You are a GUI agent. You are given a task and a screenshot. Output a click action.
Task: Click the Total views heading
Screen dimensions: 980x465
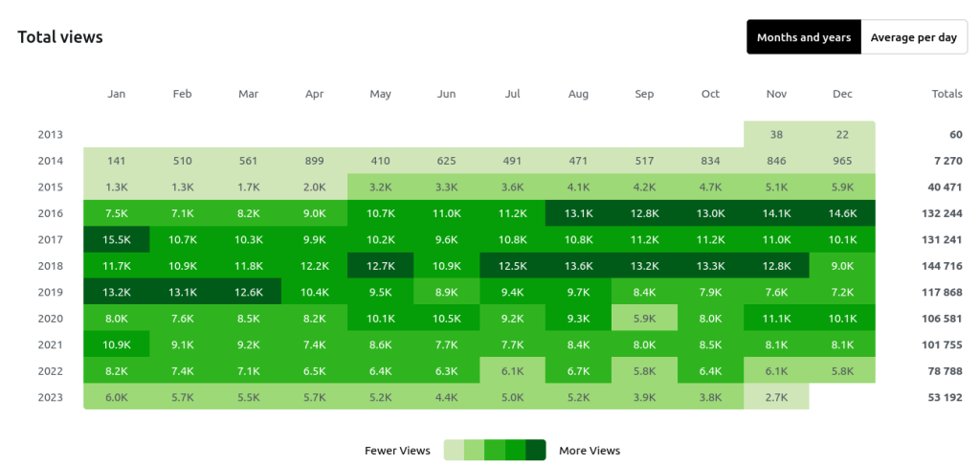point(60,37)
